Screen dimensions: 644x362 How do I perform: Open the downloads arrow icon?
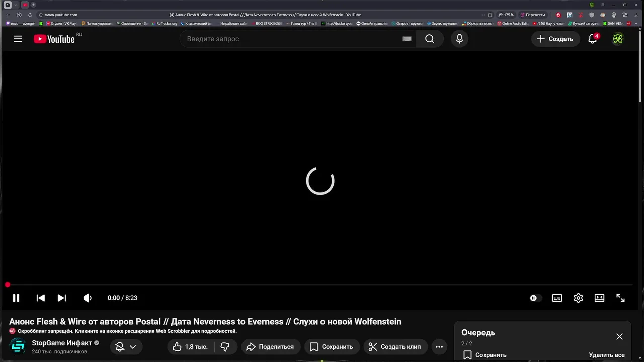click(636, 15)
